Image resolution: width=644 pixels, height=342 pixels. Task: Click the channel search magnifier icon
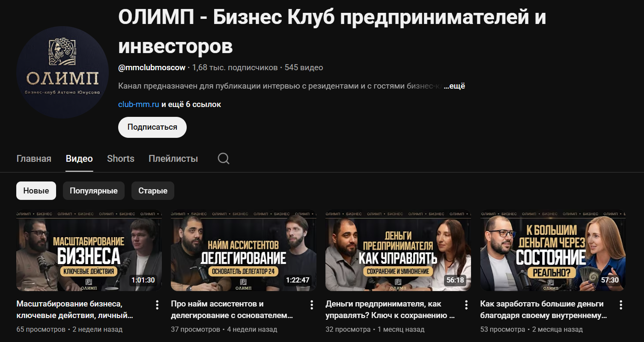pyautogui.click(x=224, y=159)
